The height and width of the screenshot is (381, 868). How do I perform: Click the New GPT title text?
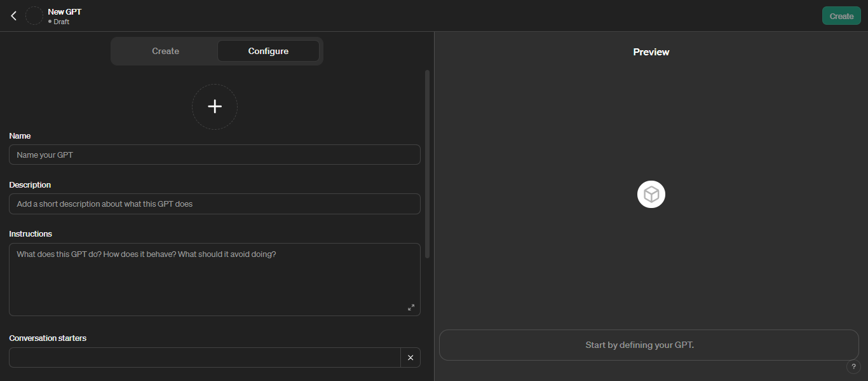tap(65, 11)
